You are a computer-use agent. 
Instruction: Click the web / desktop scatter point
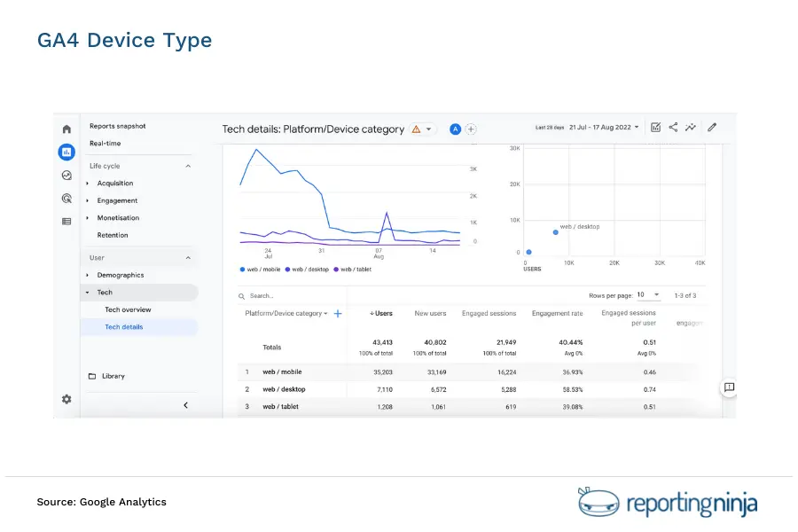click(x=556, y=232)
